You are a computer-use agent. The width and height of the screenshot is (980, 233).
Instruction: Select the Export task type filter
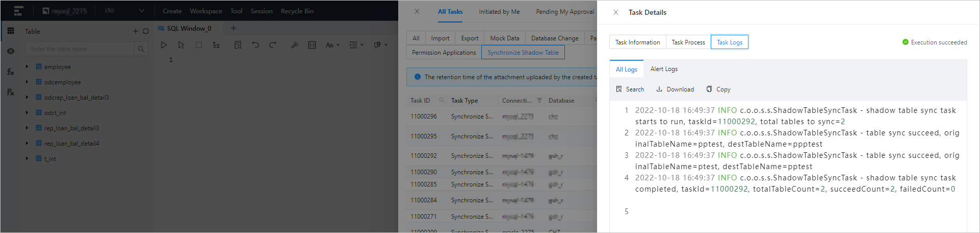[x=470, y=38]
